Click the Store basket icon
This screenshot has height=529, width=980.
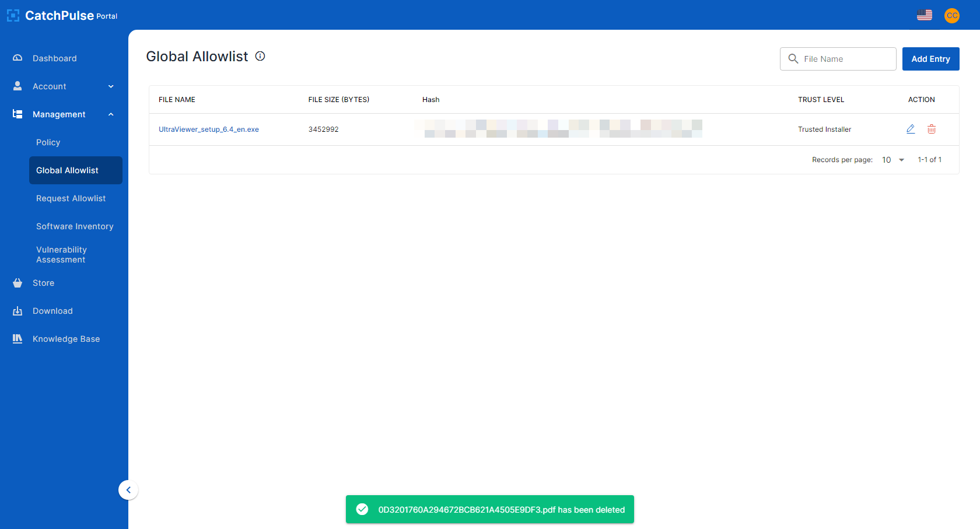point(17,283)
